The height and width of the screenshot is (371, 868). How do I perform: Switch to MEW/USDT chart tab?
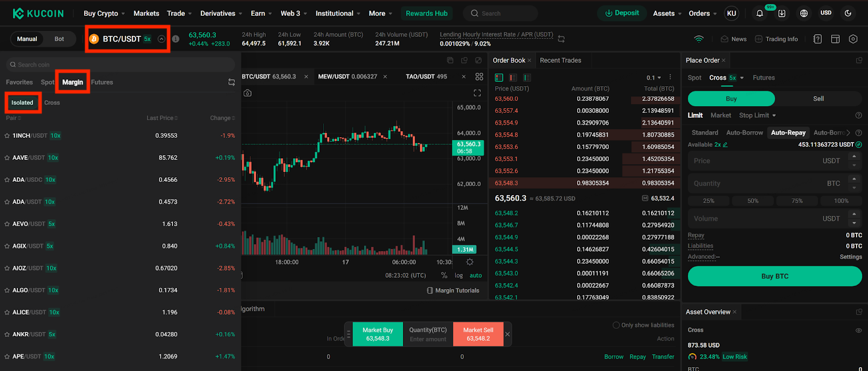(347, 76)
